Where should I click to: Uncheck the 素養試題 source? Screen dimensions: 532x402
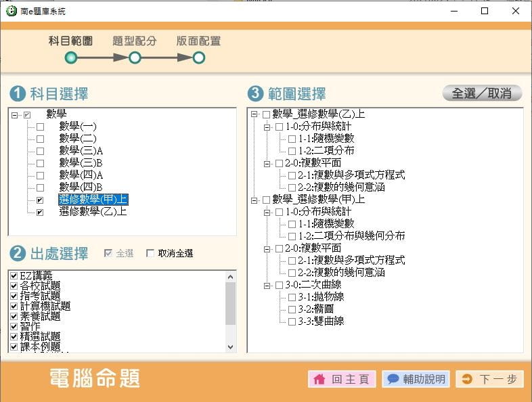(14, 316)
